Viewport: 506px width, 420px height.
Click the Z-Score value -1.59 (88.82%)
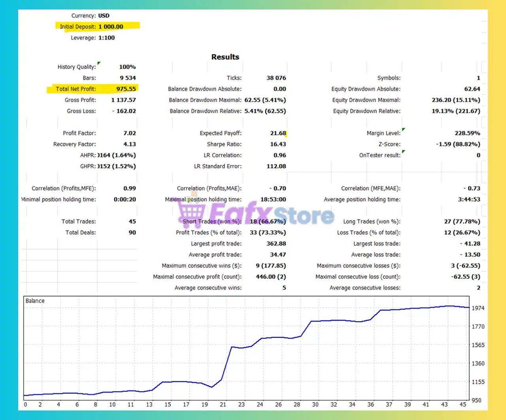[x=458, y=144]
